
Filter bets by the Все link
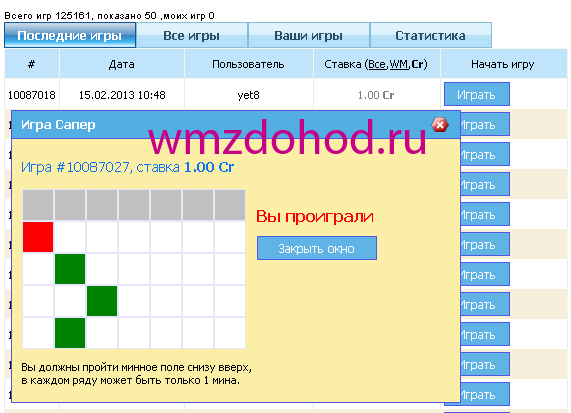377,64
